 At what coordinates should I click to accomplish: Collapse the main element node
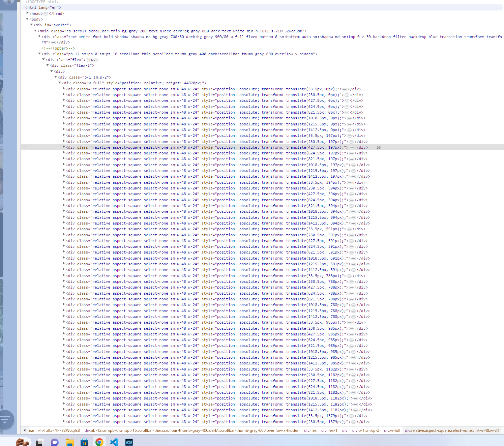[35, 31]
